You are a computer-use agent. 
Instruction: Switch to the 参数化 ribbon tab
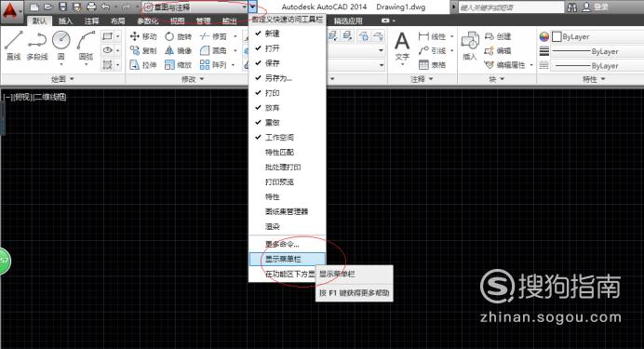click(148, 20)
